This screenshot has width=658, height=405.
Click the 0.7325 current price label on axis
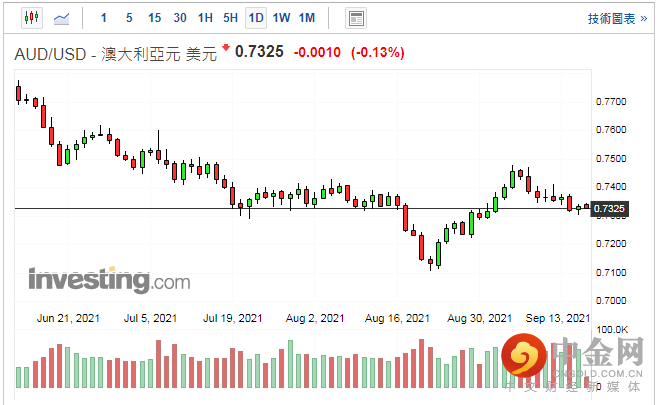pyautogui.click(x=609, y=209)
